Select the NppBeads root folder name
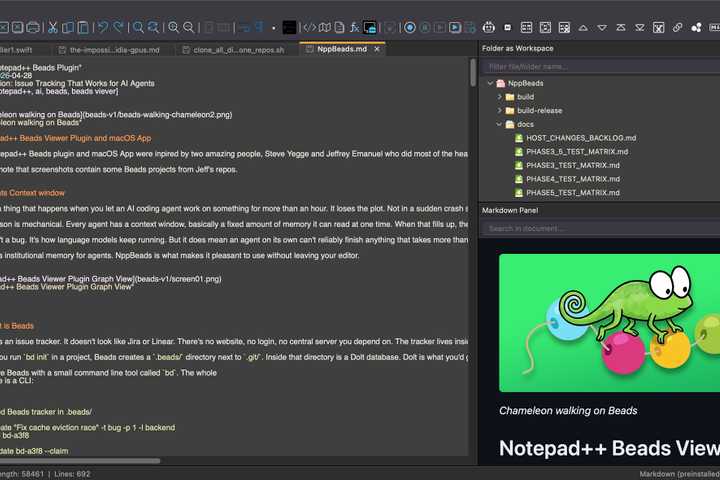This screenshot has width=720, height=480. click(525, 83)
